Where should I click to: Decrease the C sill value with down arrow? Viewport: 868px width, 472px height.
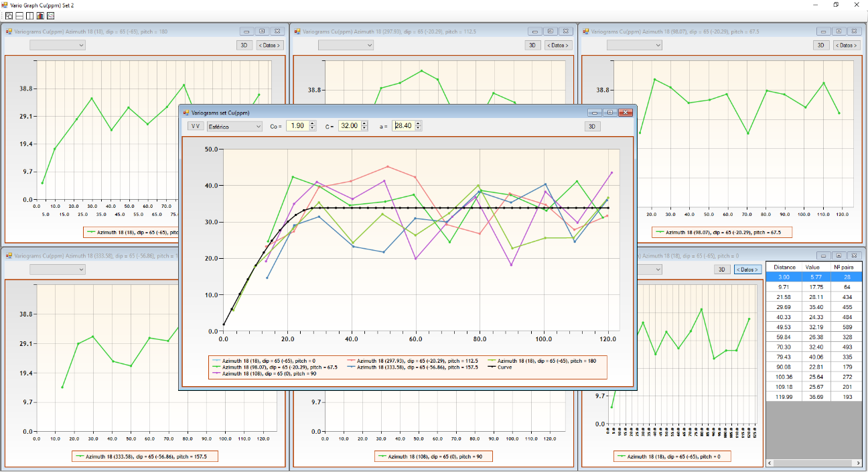click(x=364, y=129)
